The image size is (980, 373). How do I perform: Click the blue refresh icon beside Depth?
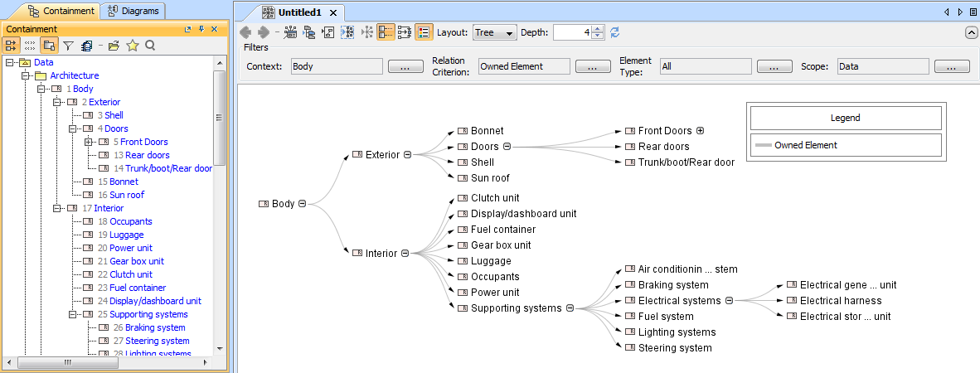tap(614, 32)
